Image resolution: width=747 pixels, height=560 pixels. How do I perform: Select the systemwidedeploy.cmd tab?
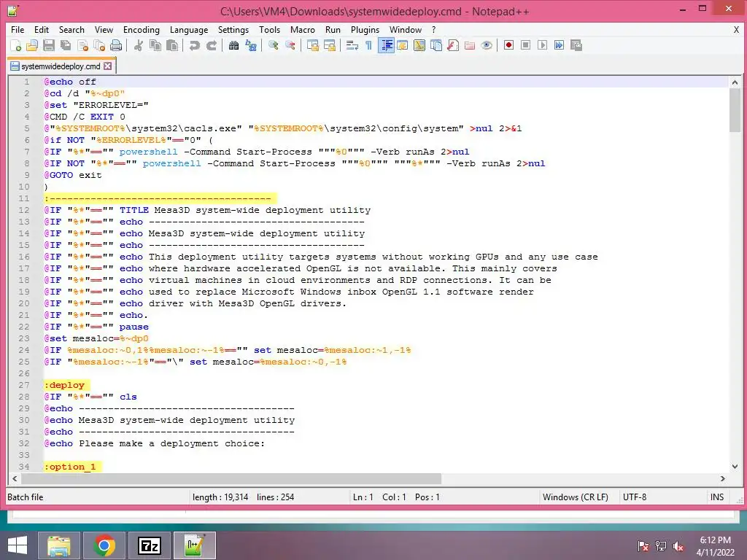click(x=61, y=66)
